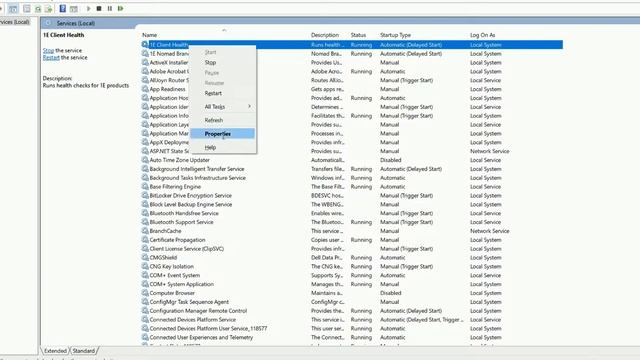Screen dimensions: 640x360
Task: Click the Restart the service link
Action: pos(51,58)
